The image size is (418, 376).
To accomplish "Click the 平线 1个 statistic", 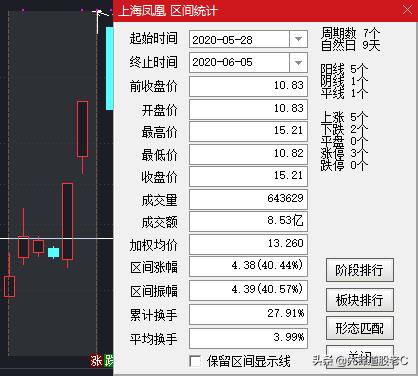I will (x=344, y=93).
